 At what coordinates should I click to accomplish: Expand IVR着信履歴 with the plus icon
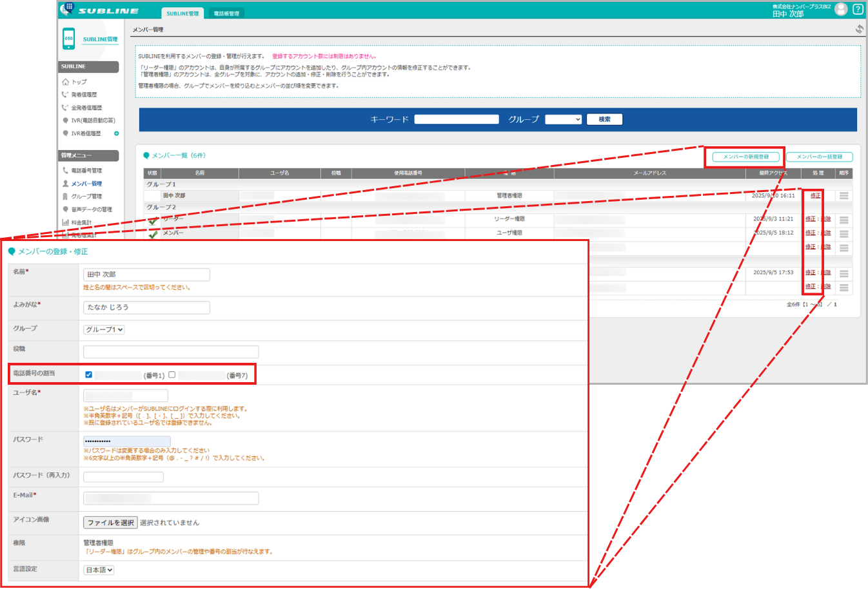pos(117,133)
